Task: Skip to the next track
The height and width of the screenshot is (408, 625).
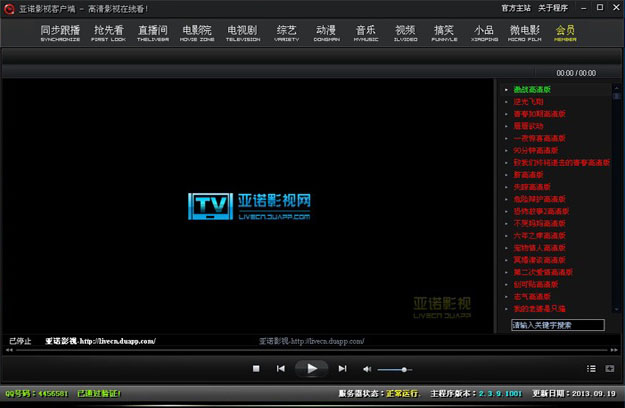Action: click(342, 369)
